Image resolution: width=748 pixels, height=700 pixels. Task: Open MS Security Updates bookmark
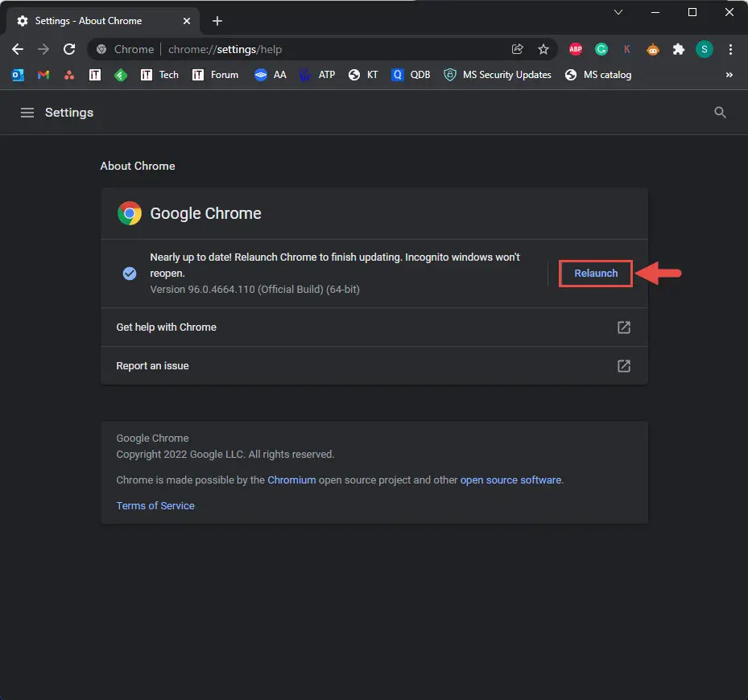tap(497, 75)
